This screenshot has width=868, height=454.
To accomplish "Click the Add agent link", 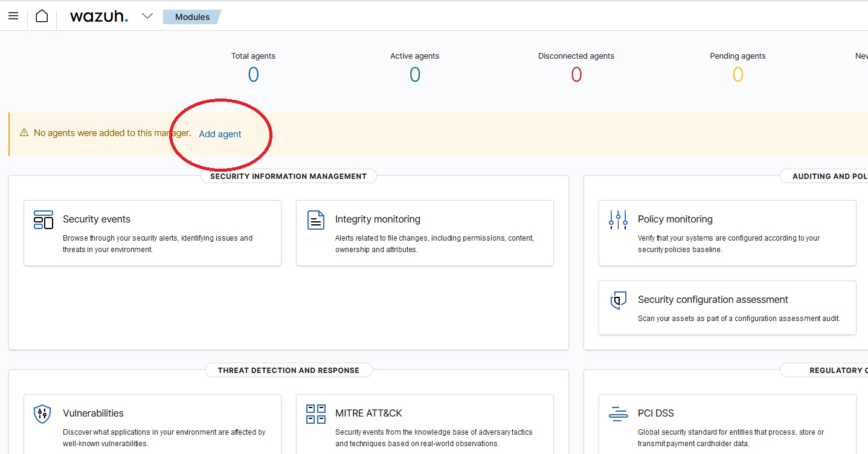I will (x=220, y=134).
